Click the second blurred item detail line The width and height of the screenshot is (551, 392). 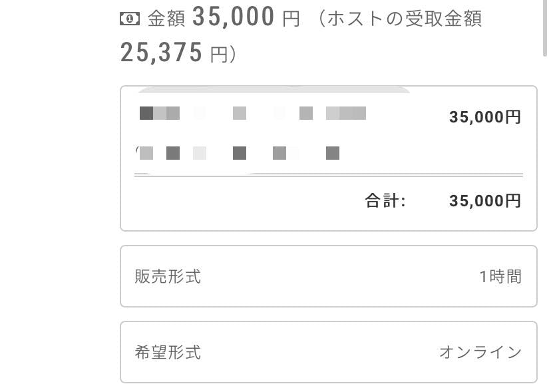(x=238, y=153)
